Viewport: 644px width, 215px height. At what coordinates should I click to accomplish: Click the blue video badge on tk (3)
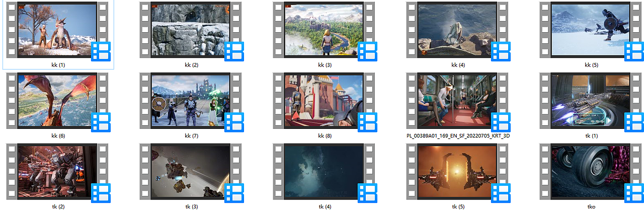(x=234, y=193)
